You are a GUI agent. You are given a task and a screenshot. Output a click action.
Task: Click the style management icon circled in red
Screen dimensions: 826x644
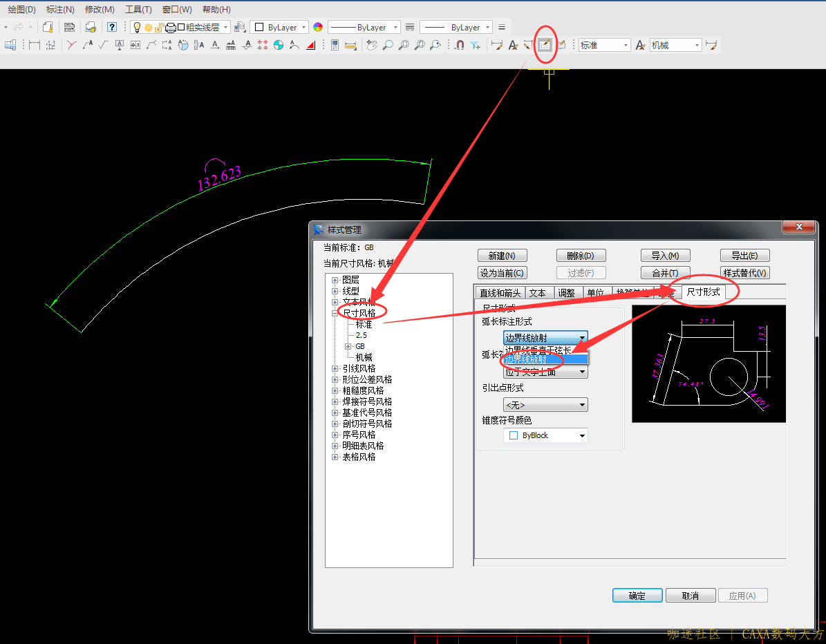pos(545,46)
